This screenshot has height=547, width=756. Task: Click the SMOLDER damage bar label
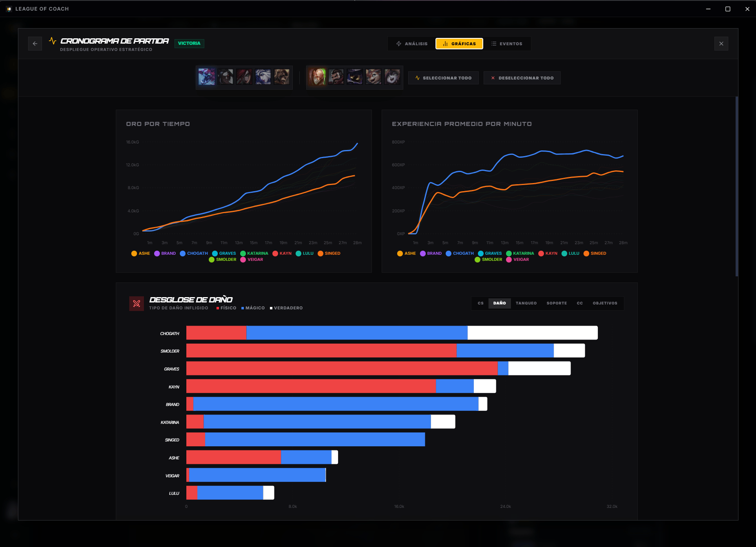(x=170, y=351)
